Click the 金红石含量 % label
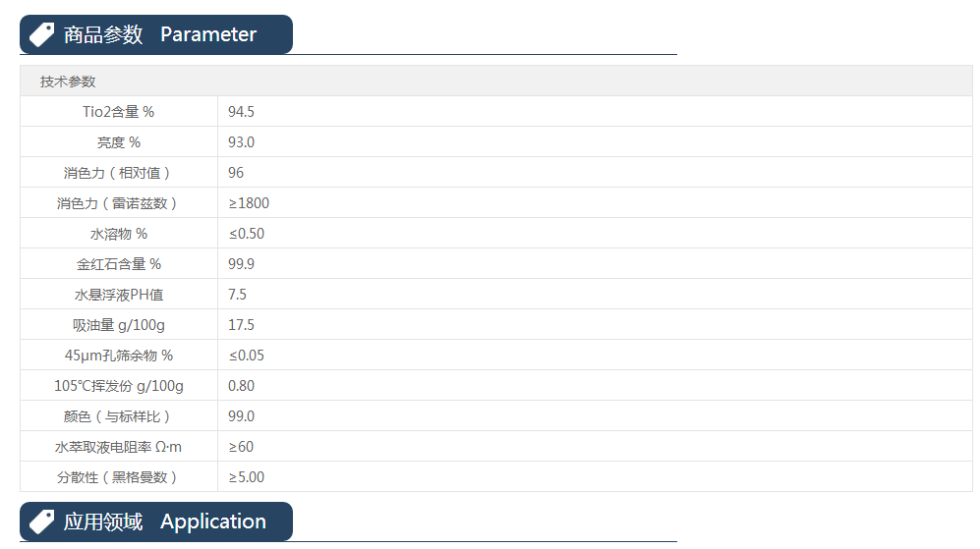Image resolution: width=980 pixels, height=549 pixels. (x=118, y=264)
